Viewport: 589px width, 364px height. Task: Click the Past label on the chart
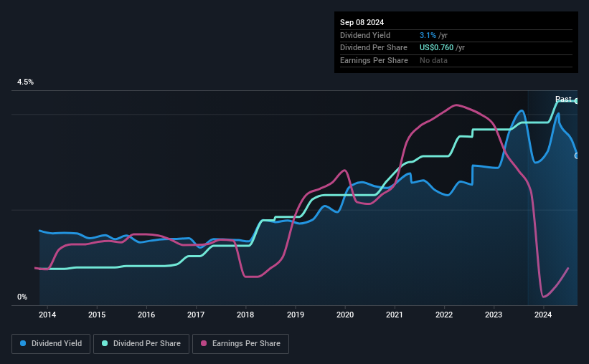pyautogui.click(x=563, y=100)
